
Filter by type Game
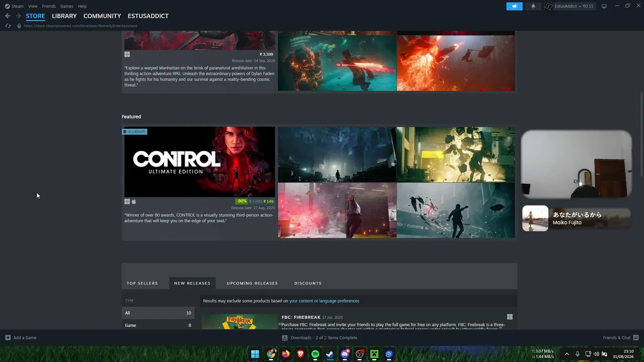tap(158, 325)
